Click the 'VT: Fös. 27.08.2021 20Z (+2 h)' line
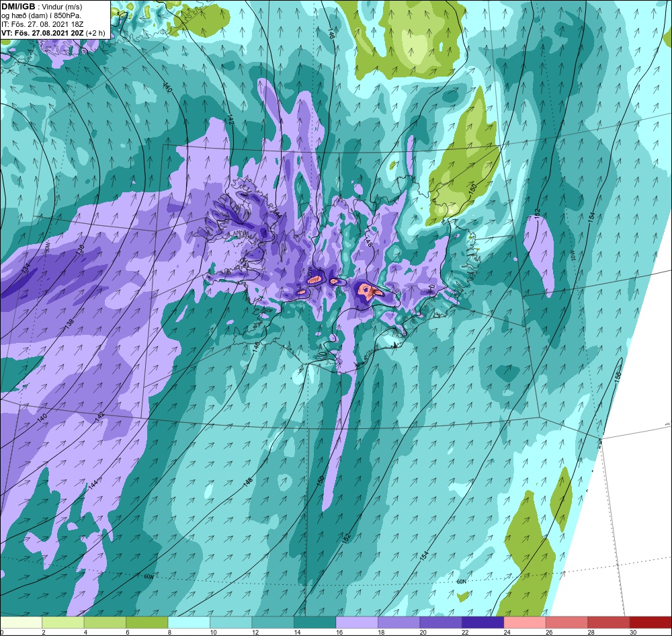The height and width of the screenshot is (636, 672). point(53,33)
